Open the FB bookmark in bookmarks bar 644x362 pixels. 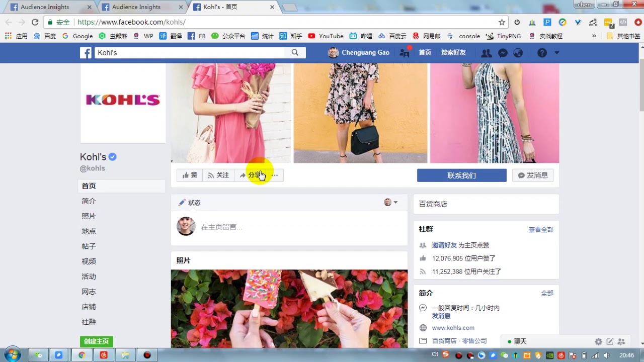(196, 36)
